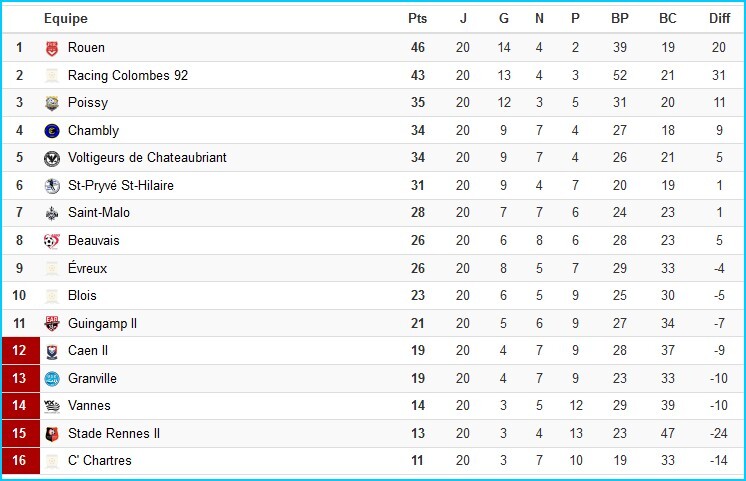Open the Évreux team page

click(87, 268)
